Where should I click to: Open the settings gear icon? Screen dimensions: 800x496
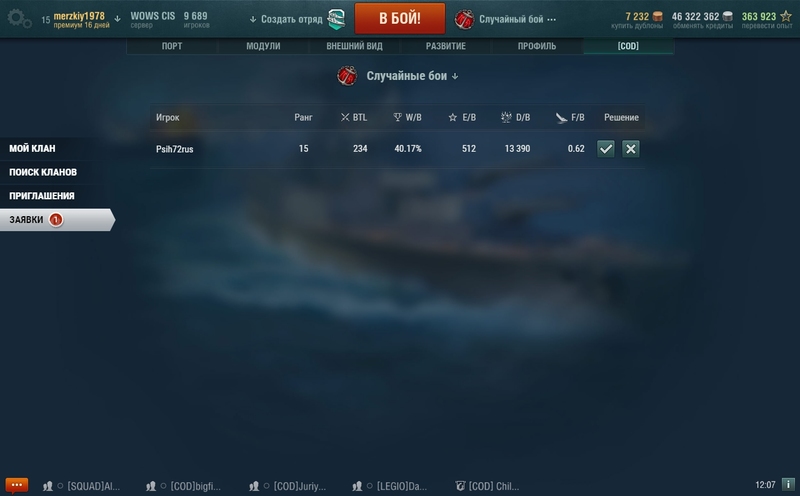tap(19, 19)
